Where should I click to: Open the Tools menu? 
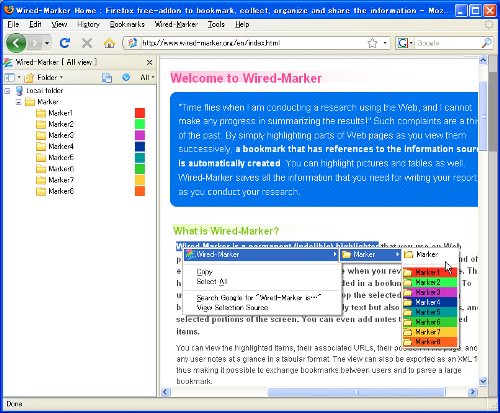(x=216, y=24)
